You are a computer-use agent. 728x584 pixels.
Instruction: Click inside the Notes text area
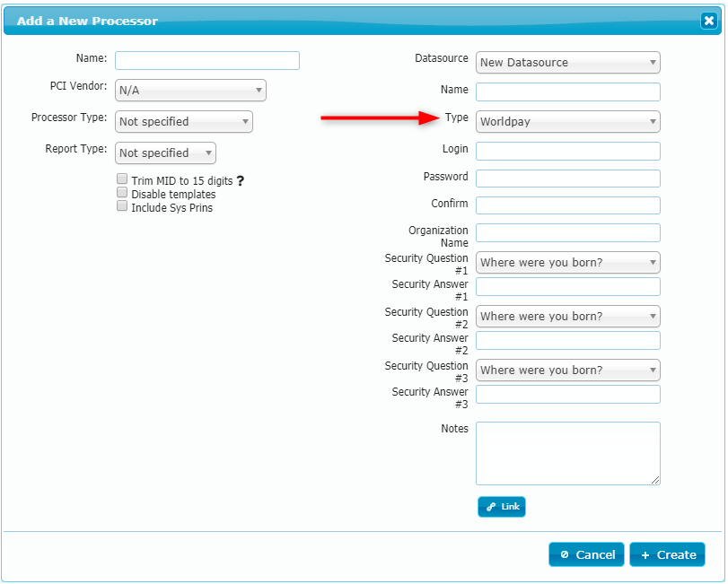coord(567,454)
